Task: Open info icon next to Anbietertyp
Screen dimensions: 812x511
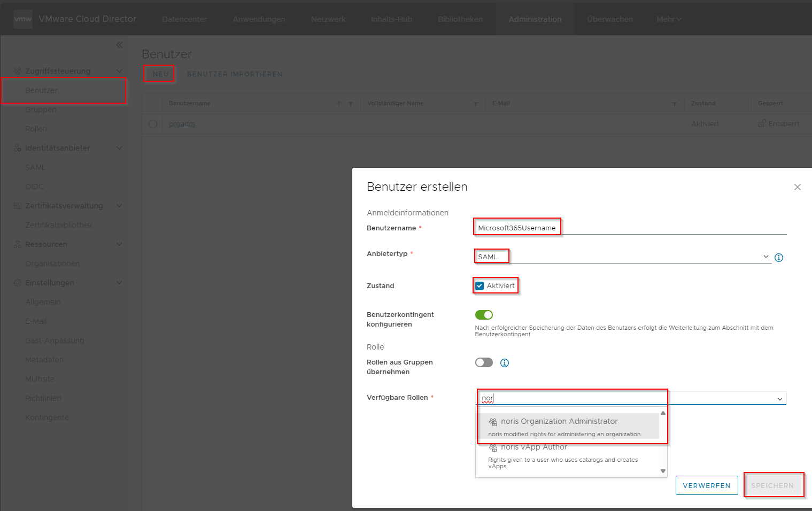Action: 779,258
